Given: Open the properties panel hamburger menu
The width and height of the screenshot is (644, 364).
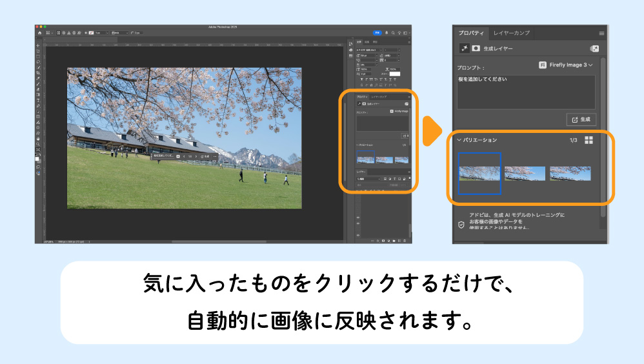Looking at the screenshot, I should tap(601, 33).
